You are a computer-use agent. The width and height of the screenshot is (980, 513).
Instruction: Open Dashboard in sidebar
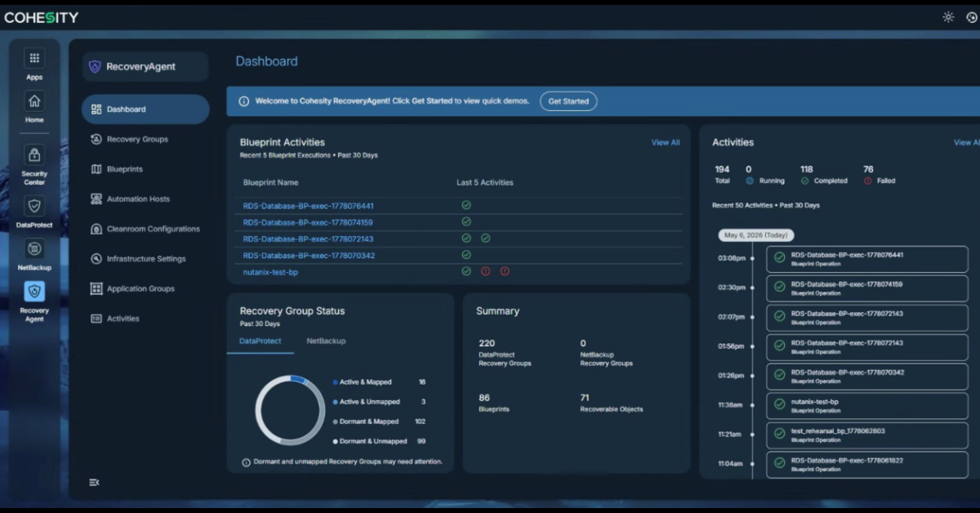[145, 109]
